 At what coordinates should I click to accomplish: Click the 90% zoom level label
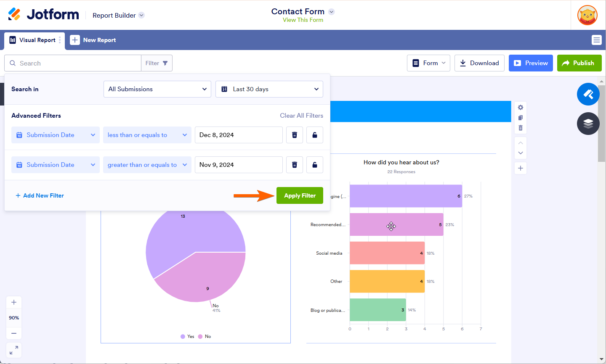point(14,318)
